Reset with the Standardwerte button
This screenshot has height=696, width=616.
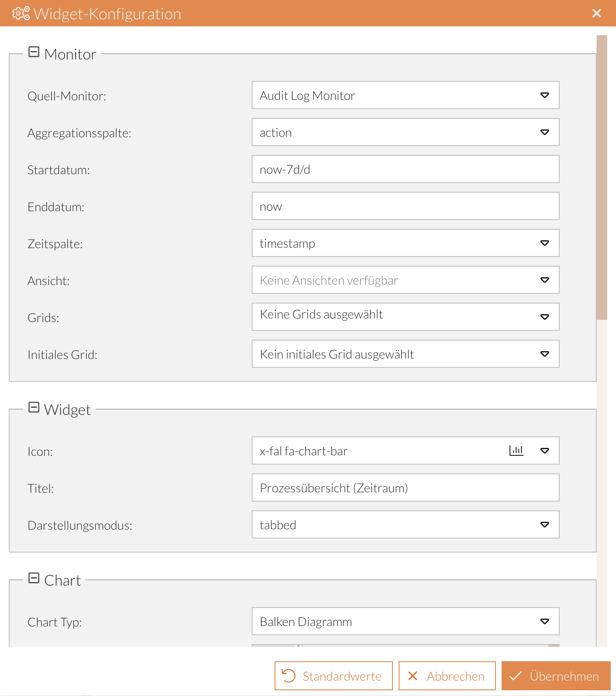[x=334, y=676]
